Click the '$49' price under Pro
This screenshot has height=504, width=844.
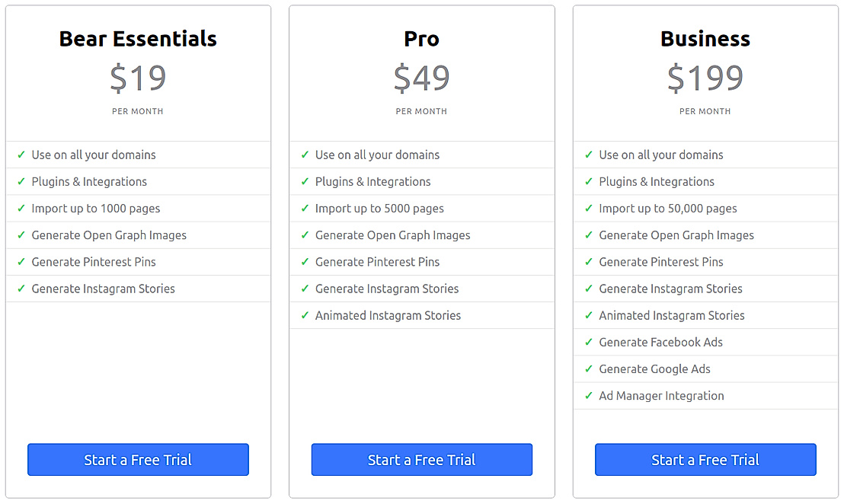click(421, 77)
